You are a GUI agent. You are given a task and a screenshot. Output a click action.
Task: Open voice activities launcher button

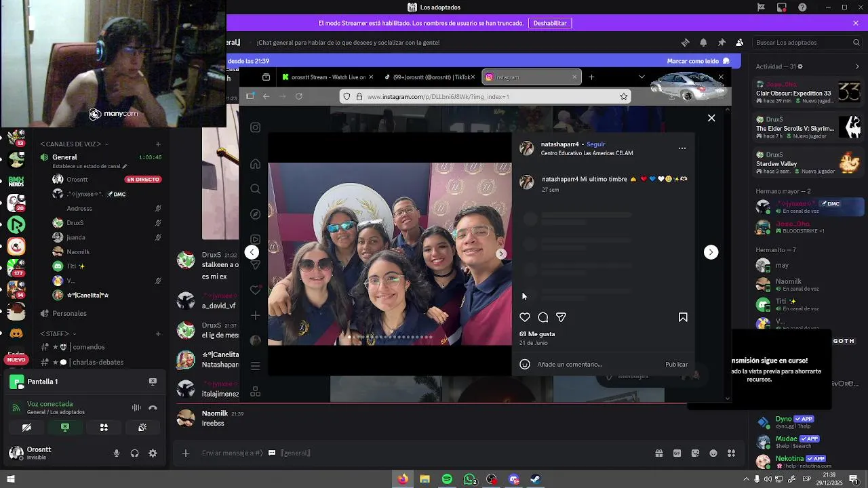[x=104, y=428]
